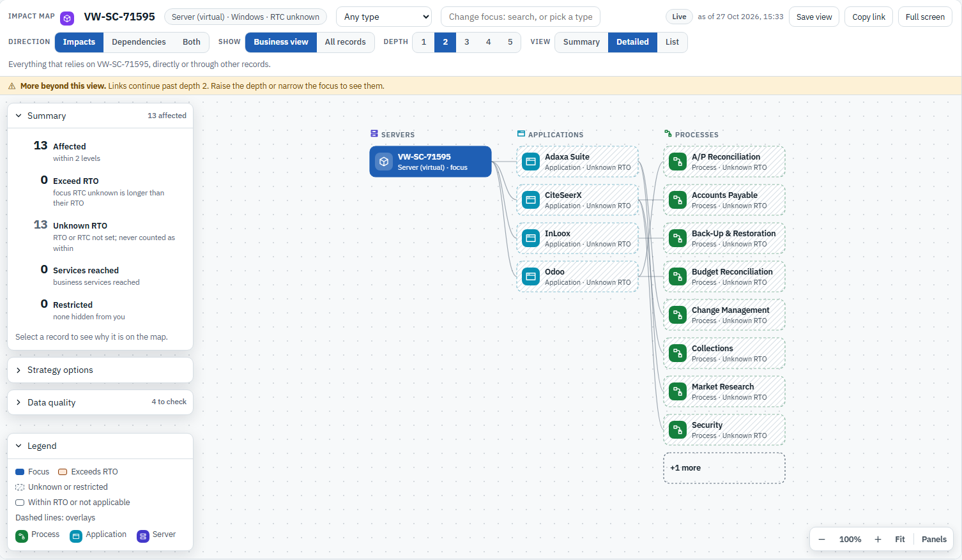Expand the Strategy options panel
The width and height of the screenshot is (962, 560).
coord(100,370)
